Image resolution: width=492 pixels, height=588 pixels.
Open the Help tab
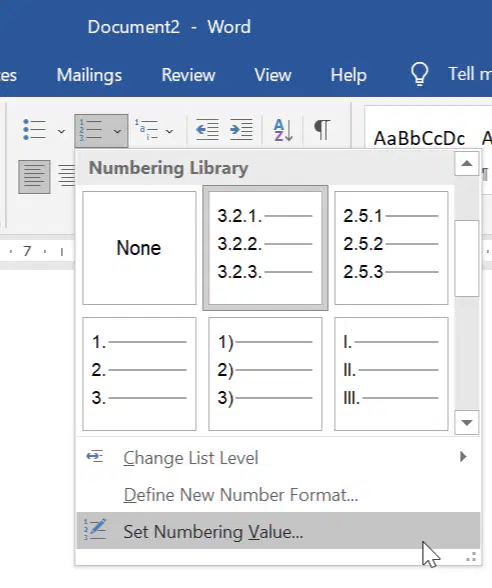(x=348, y=75)
